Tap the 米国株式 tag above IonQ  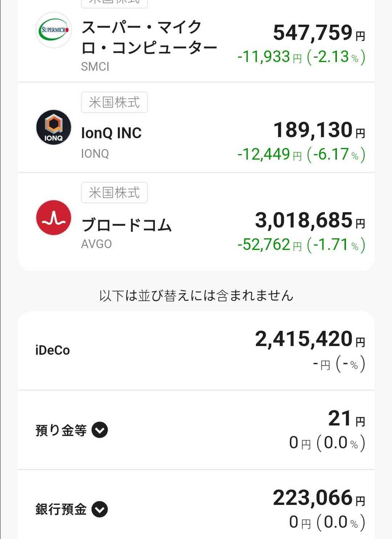pos(114,102)
